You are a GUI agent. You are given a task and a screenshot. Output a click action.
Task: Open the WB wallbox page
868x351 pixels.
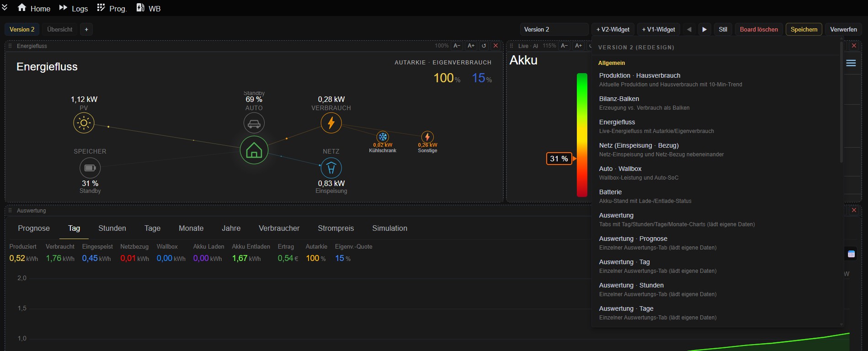149,8
